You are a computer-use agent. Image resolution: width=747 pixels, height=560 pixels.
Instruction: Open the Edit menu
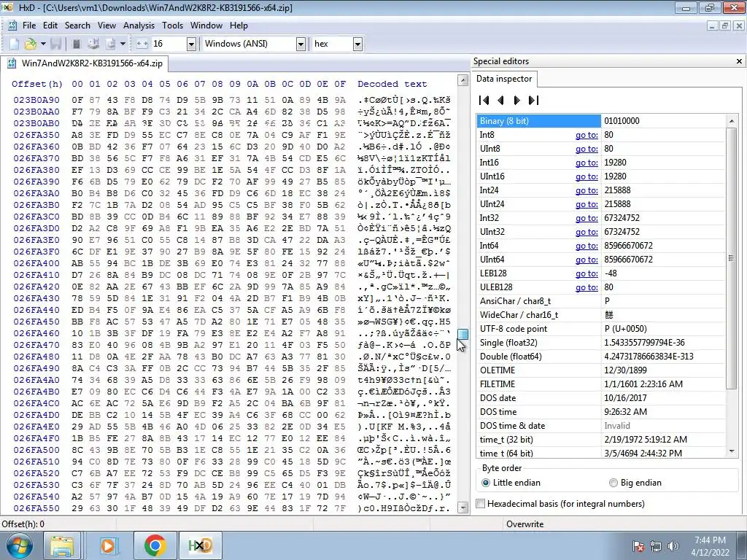50,26
